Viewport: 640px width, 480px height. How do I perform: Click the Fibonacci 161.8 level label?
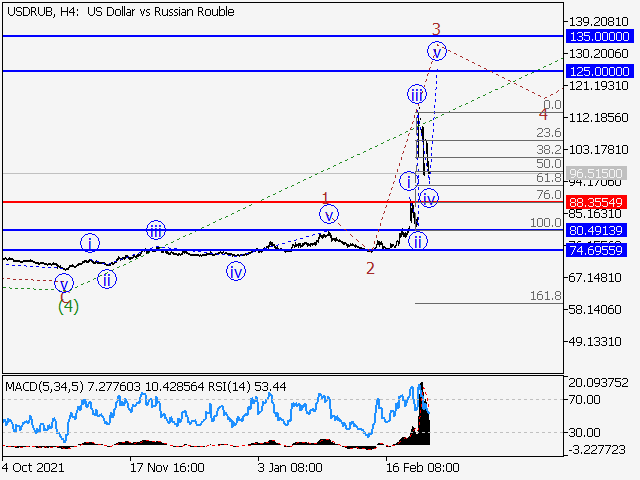click(x=546, y=296)
